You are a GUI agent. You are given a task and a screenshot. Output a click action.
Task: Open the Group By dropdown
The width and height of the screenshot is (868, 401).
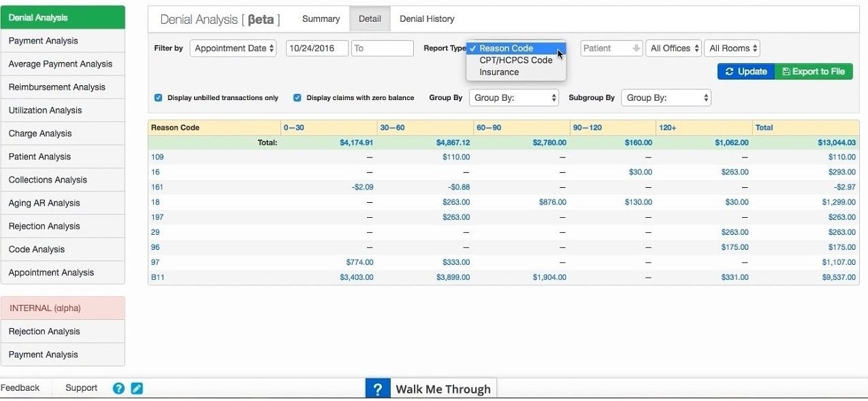pos(514,97)
